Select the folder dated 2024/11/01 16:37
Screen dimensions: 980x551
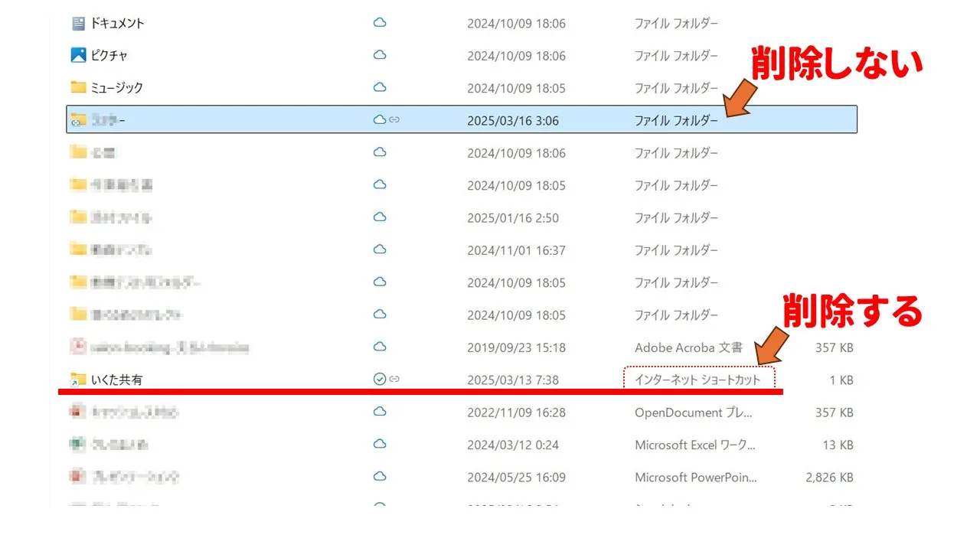click(x=121, y=250)
